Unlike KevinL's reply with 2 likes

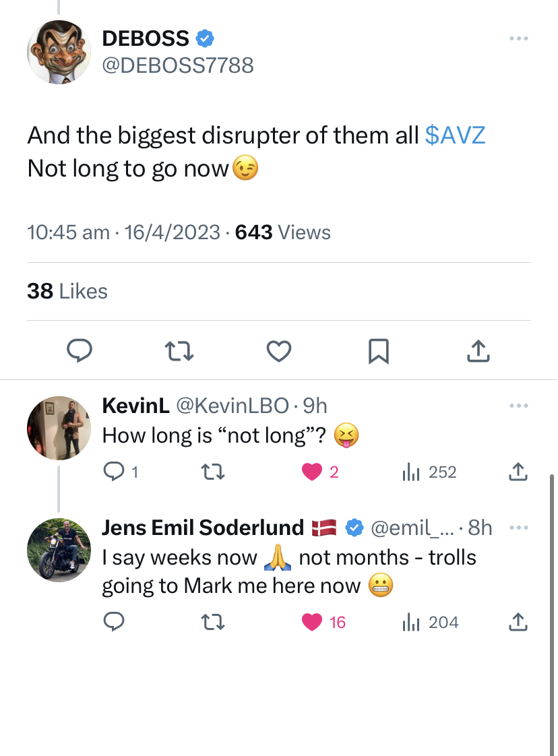312,472
